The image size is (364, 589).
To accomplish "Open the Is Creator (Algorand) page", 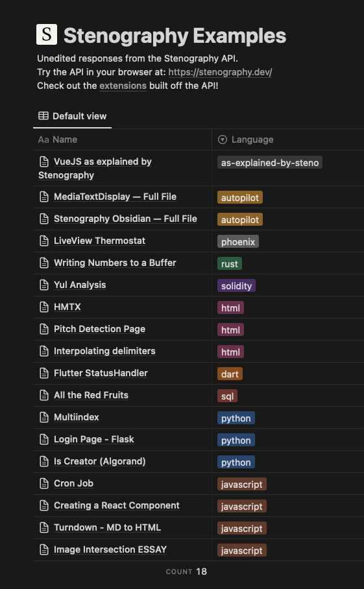I will [99, 461].
